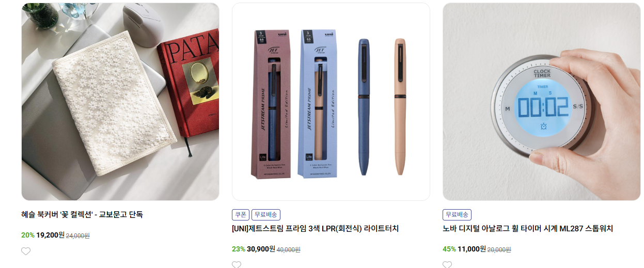Open the white lace book cover product image
644x268 pixels.
coord(120,102)
